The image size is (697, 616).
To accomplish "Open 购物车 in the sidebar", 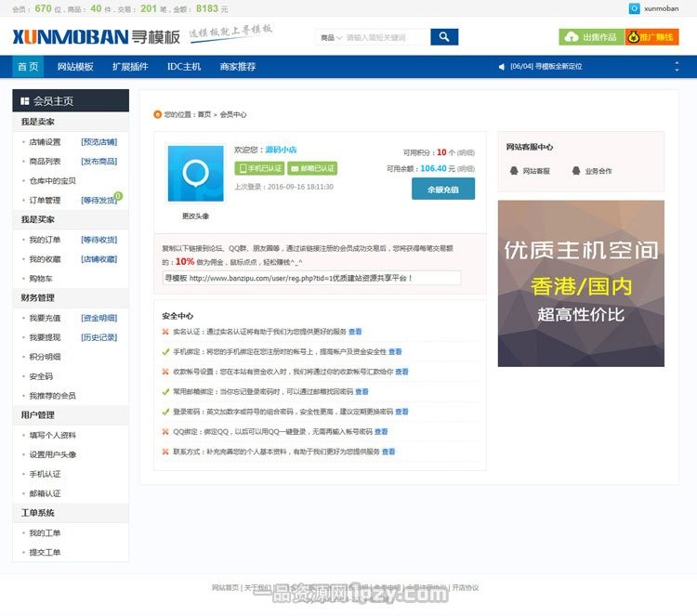I will (x=41, y=279).
